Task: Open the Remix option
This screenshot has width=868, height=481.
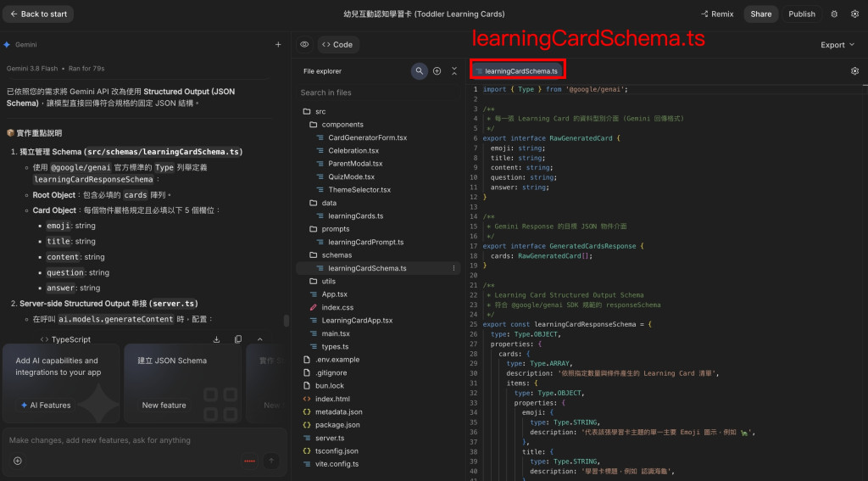Action: click(717, 14)
